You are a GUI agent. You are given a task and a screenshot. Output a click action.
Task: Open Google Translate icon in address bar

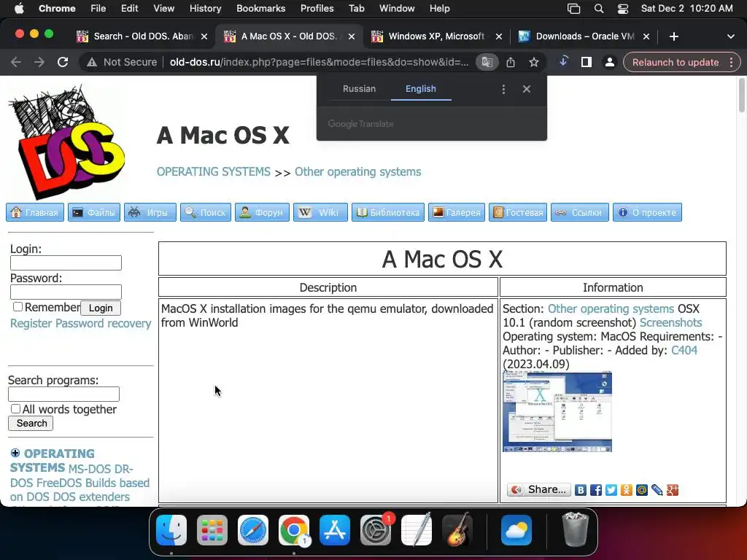487,62
